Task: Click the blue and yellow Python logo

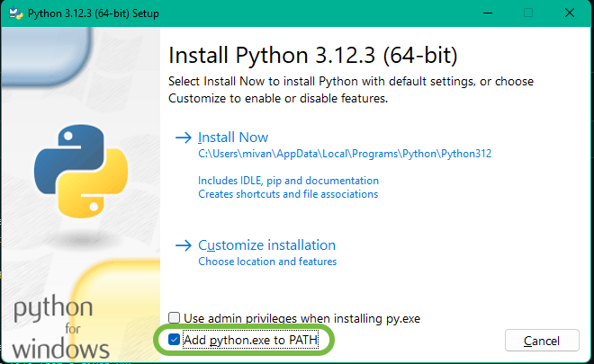Action: [x=81, y=171]
